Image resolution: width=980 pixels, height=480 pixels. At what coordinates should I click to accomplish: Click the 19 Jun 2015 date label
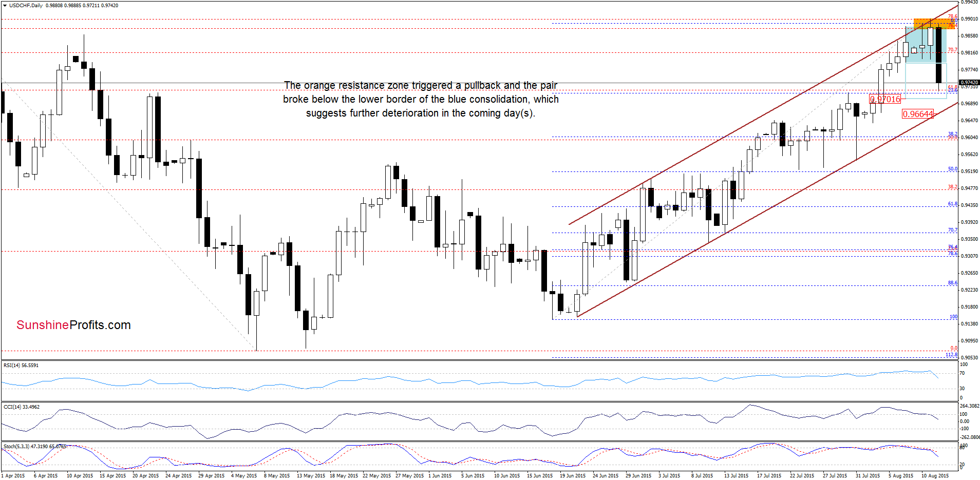point(573,476)
